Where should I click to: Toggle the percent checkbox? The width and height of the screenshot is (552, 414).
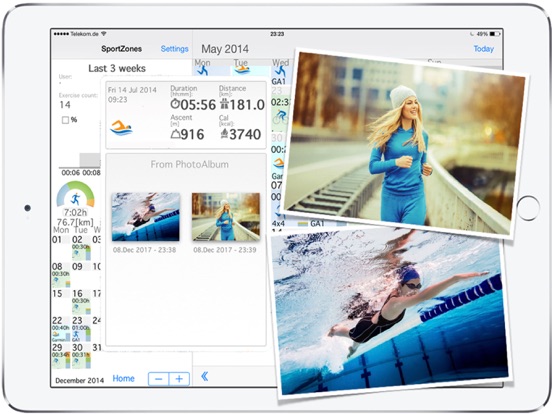pyautogui.click(x=65, y=120)
